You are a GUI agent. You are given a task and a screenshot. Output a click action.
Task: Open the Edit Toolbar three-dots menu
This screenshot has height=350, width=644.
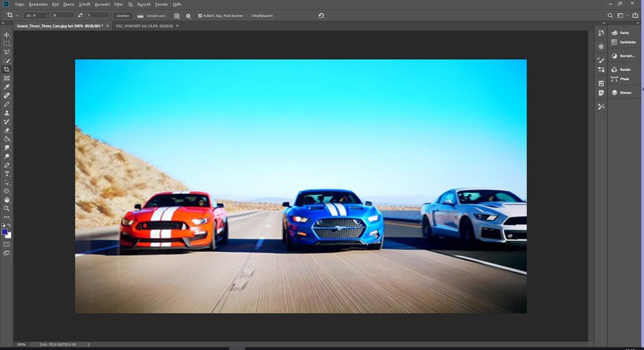tap(6, 218)
